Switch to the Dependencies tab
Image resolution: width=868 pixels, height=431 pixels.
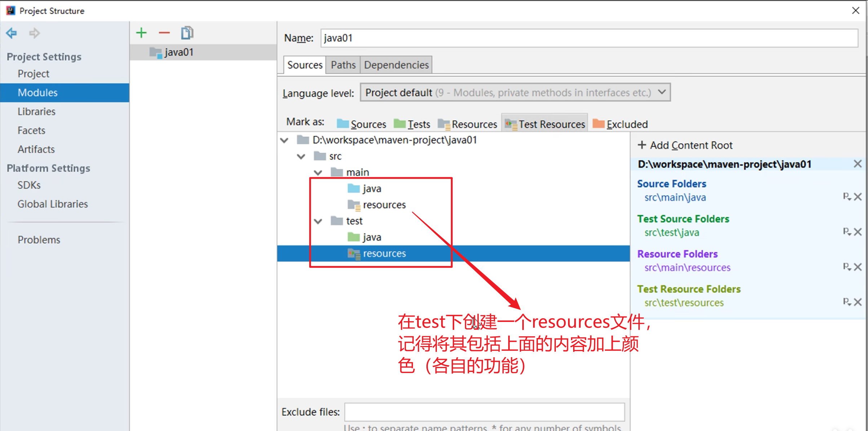(x=396, y=65)
